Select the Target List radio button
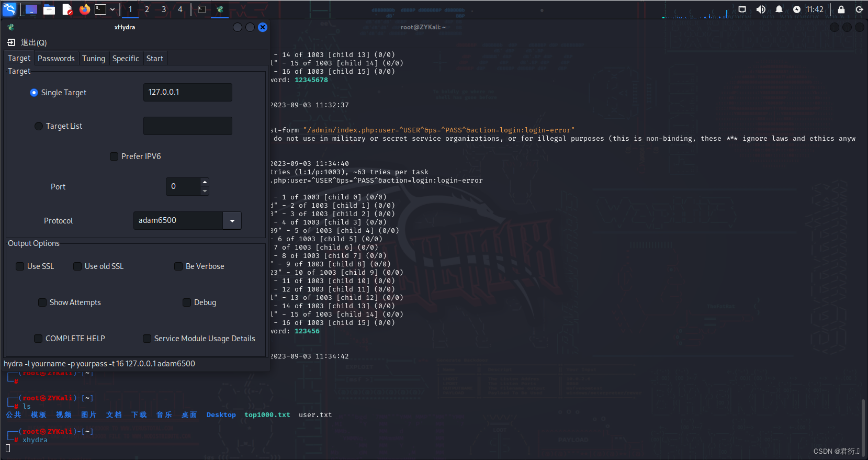This screenshot has height=460, width=868. (x=39, y=126)
